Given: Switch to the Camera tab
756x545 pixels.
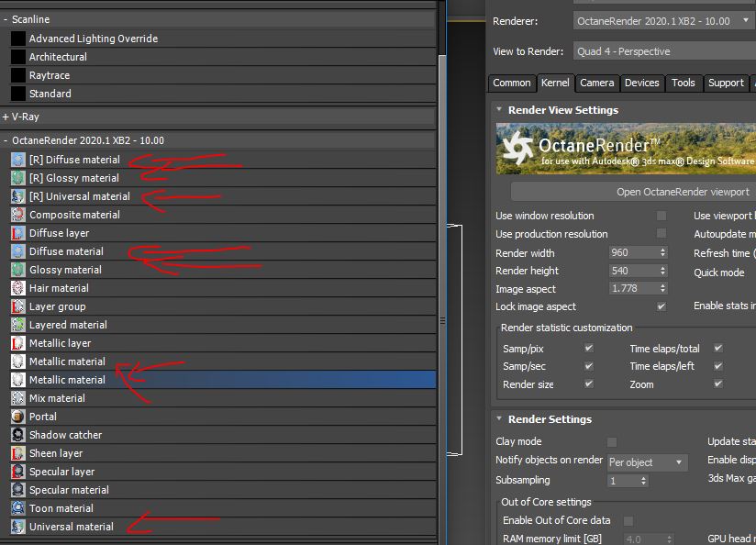Looking at the screenshot, I should [597, 83].
